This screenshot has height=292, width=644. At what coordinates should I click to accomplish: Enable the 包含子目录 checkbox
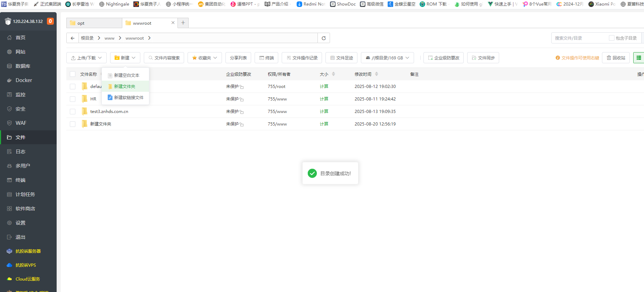coord(611,38)
